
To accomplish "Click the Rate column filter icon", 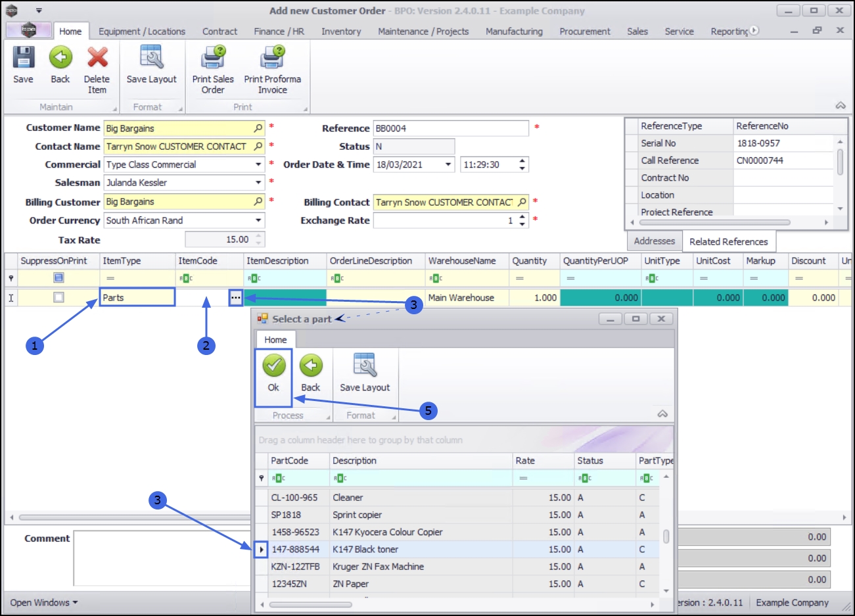I will (x=524, y=478).
